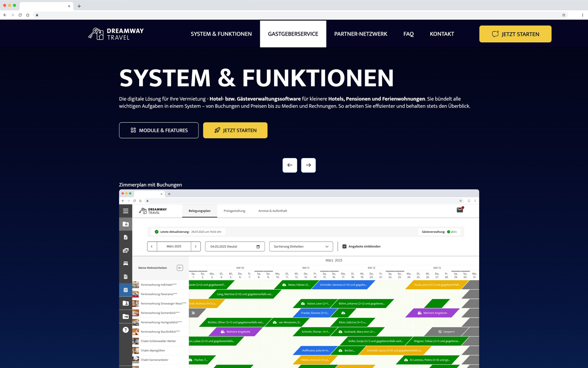Click Ferienwohnung Hofchalet thumbnail
Image resolution: width=588 pixels, height=368 pixels.
tap(136, 285)
